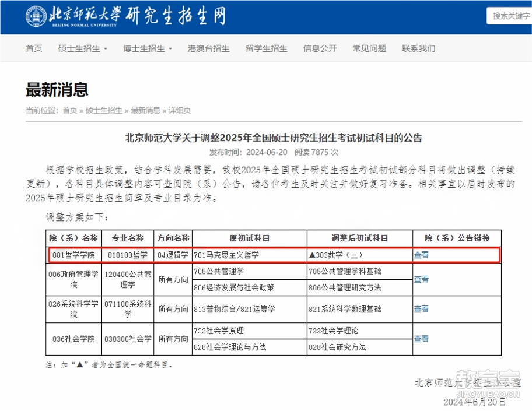Click the 院（系）公告链接 column header
532x411 pixels.
[457, 238]
